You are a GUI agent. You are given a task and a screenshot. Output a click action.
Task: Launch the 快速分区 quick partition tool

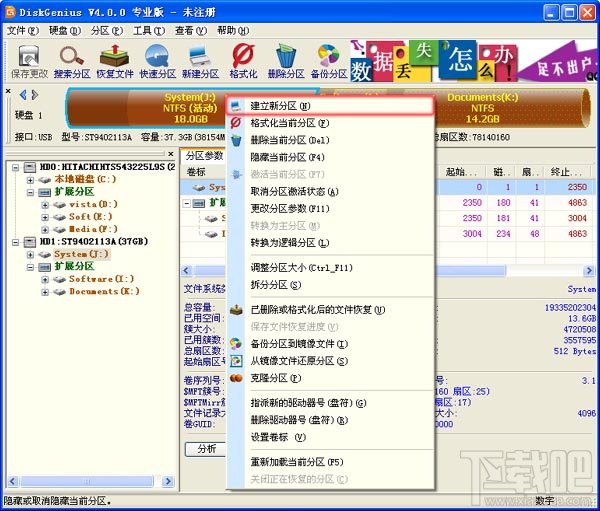pos(157,61)
